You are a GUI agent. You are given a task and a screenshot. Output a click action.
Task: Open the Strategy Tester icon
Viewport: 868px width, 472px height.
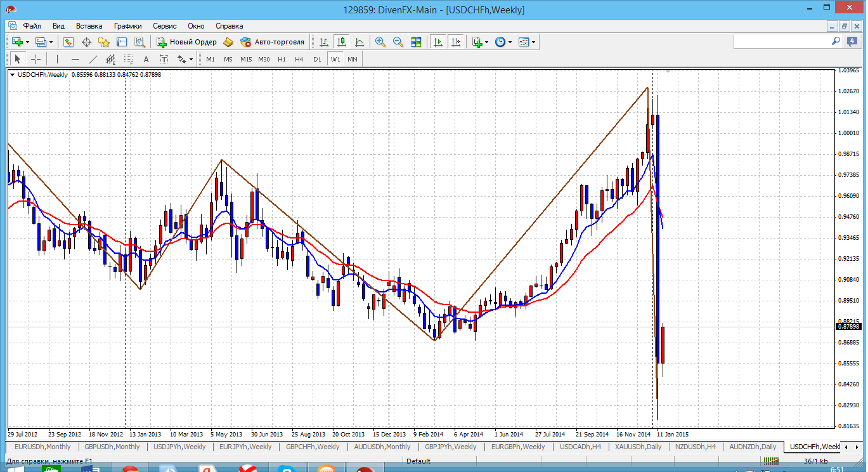[x=139, y=42]
